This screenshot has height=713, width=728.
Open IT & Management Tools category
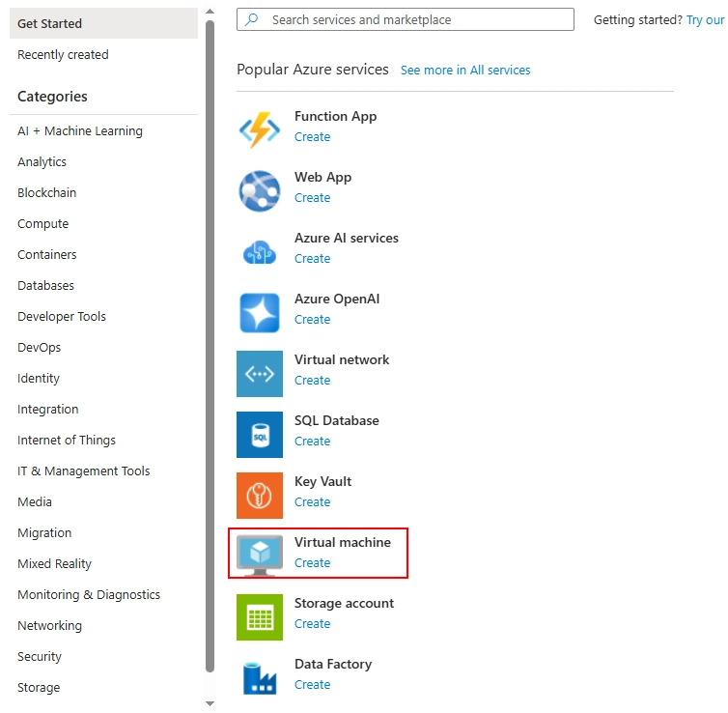[84, 471]
